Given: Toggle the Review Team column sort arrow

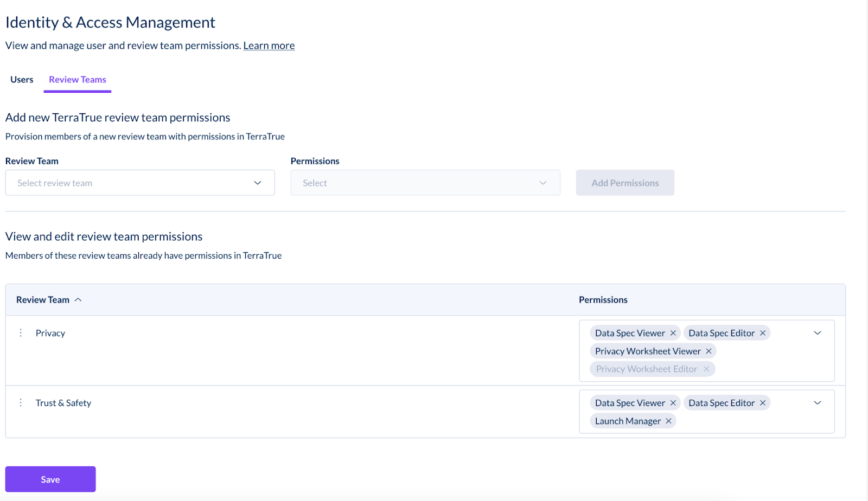Looking at the screenshot, I should [x=78, y=300].
